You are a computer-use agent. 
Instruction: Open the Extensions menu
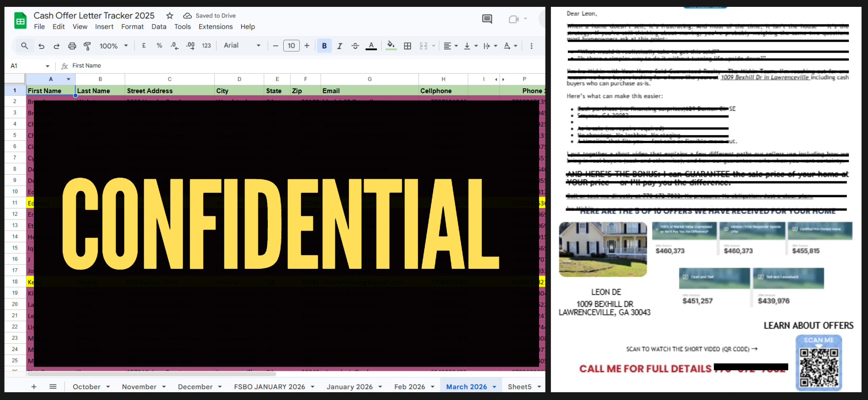(x=216, y=27)
